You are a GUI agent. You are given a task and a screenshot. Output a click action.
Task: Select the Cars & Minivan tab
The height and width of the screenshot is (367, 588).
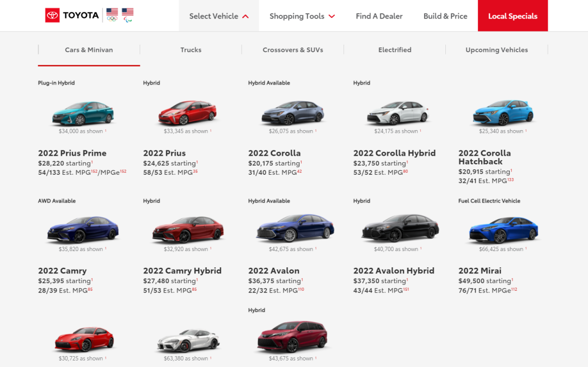[x=89, y=50]
